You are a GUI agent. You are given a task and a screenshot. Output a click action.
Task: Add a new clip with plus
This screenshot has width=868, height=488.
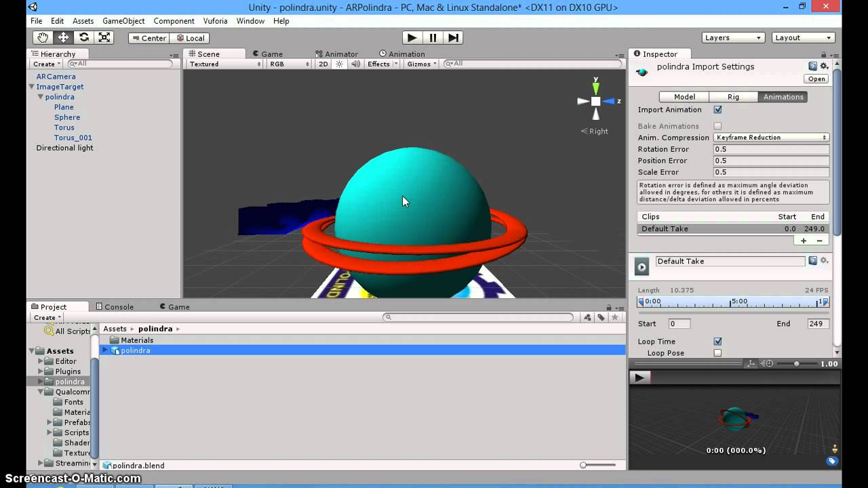pos(804,241)
